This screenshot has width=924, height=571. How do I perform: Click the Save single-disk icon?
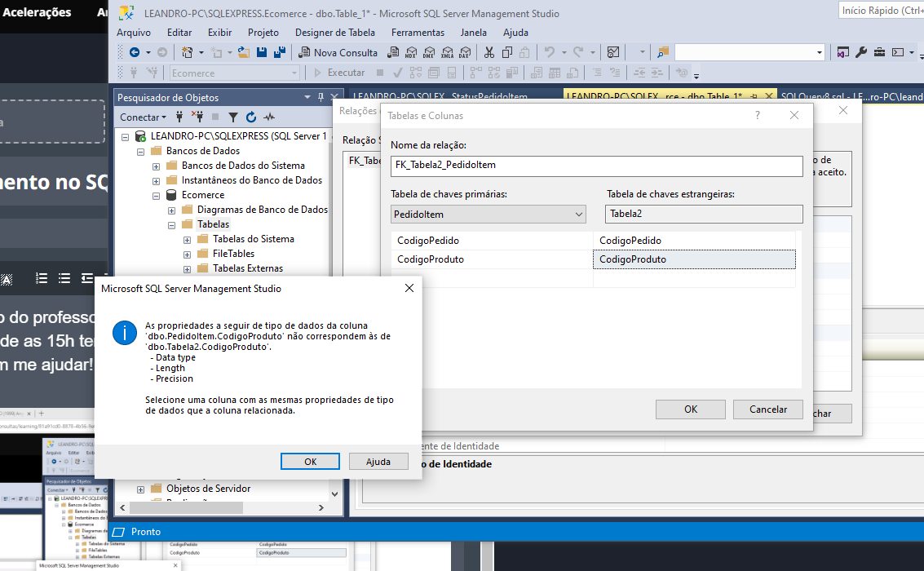tap(262, 52)
